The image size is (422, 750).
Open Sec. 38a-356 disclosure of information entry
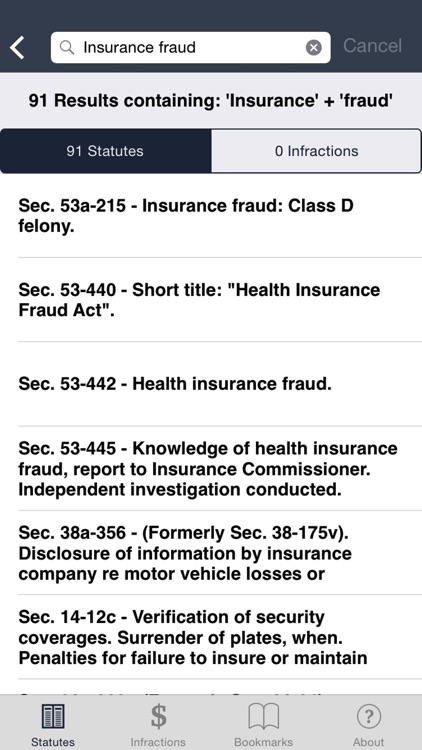(211, 552)
